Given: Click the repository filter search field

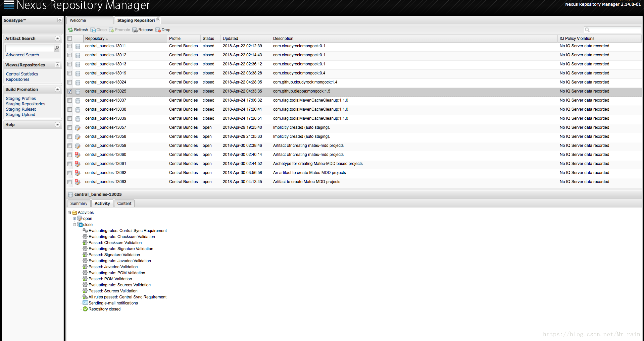Looking at the screenshot, I should [x=615, y=30].
